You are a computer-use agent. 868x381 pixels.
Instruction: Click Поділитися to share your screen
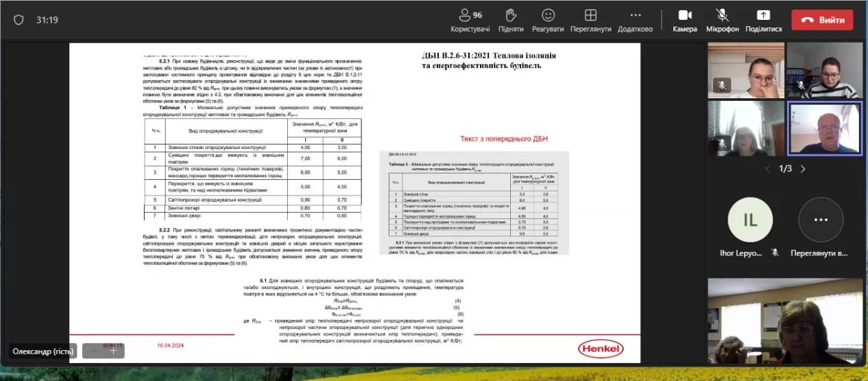[763, 19]
